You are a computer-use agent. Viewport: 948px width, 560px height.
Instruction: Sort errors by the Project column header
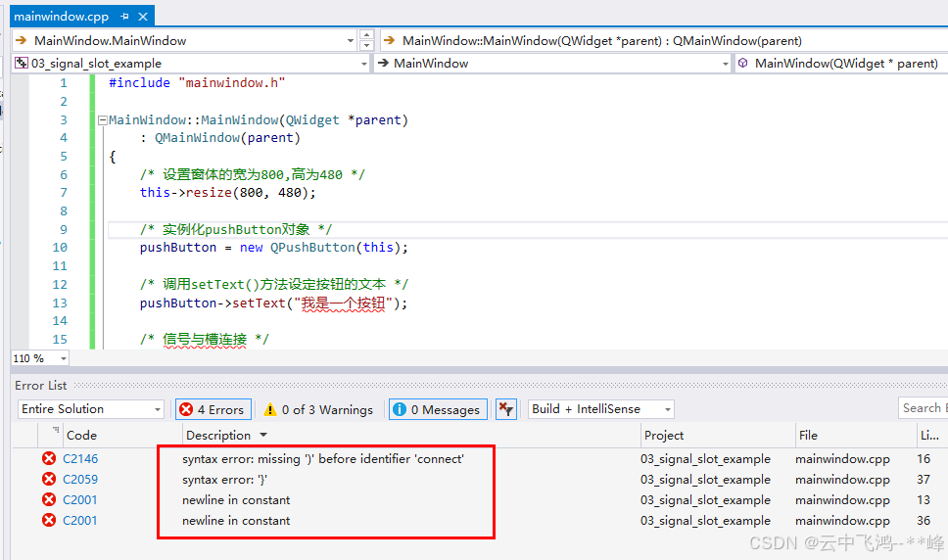click(x=664, y=435)
